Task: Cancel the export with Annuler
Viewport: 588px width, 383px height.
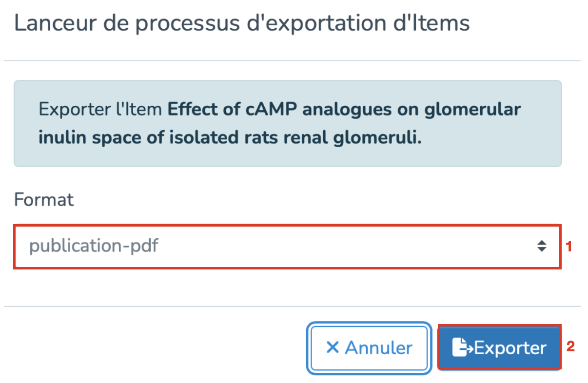Action: pos(369,348)
